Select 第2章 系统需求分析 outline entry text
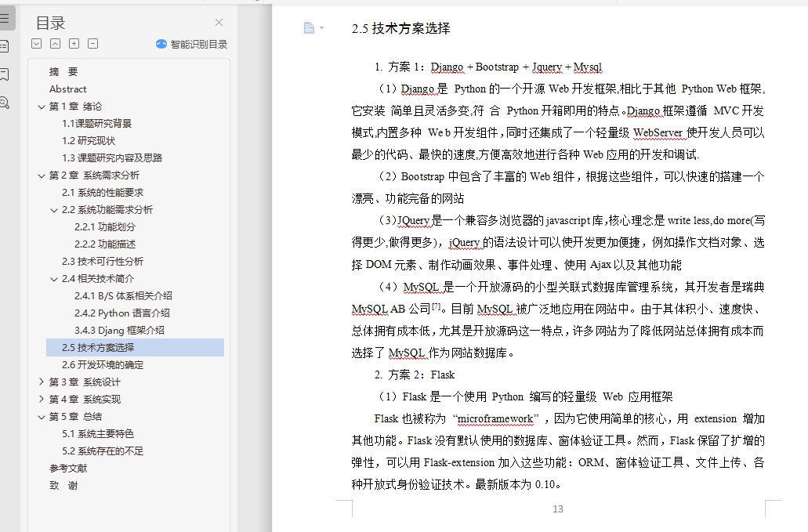This screenshot has width=808, height=532. click(94, 176)
